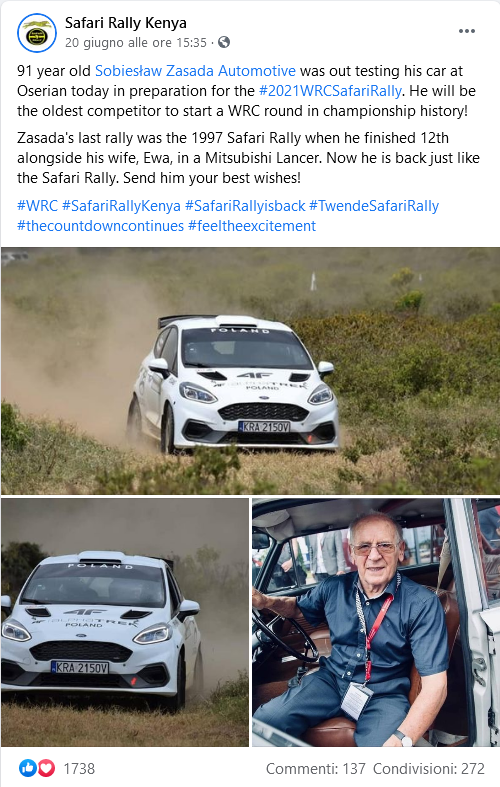Open the #feeltheexcitement hashtag
Image resolution: width=500 pixels, height=787 pixels.
252,226
